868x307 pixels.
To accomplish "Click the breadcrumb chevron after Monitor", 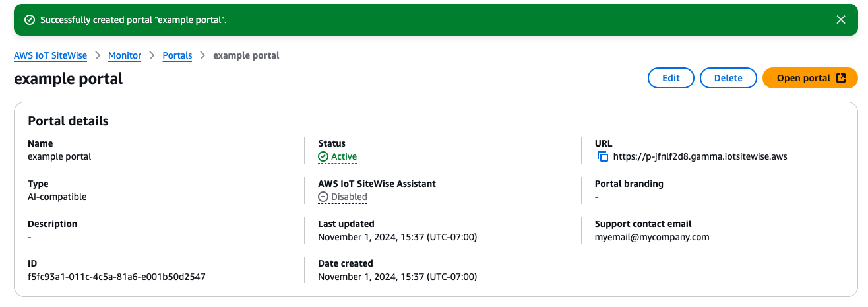I will coord(152,56).
